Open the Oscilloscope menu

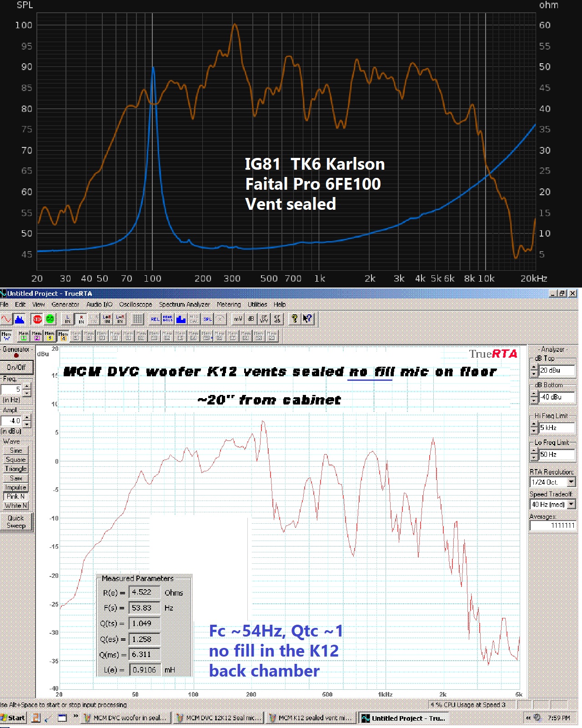click(x=135, y=304)
